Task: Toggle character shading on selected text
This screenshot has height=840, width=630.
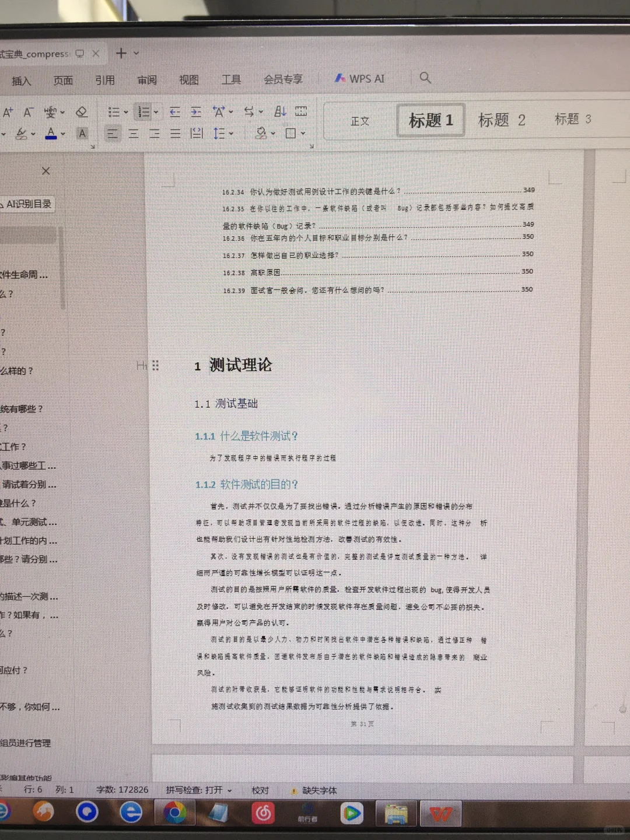Action: coord(83,134)
